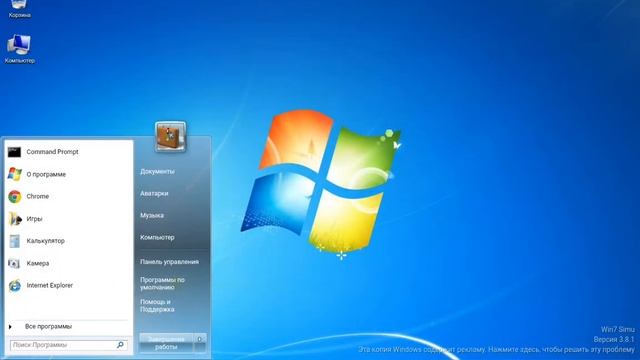
Task: Click the Internet Explorer icon
Action: pyautogui.click(x=15, y=285)
